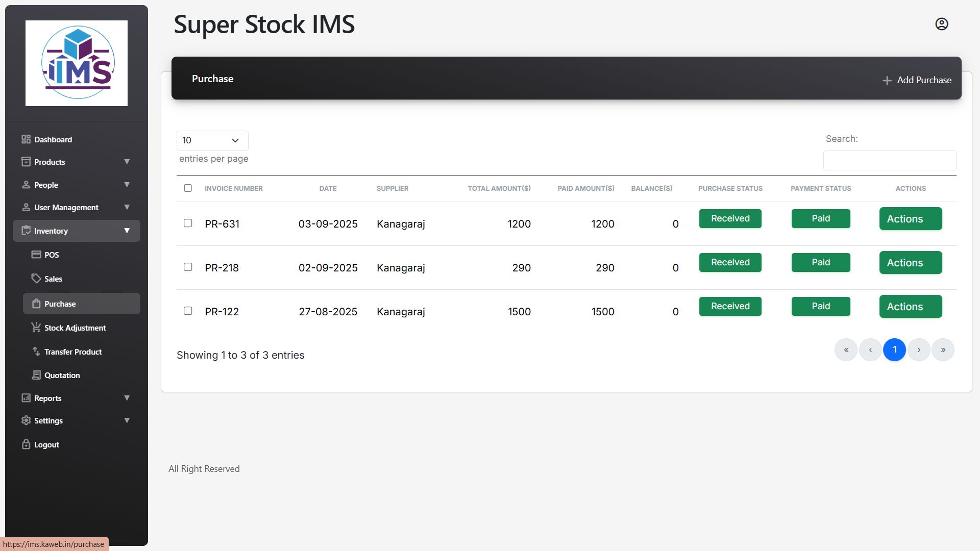Check the PR-631 row checkbox

(188, 223)
